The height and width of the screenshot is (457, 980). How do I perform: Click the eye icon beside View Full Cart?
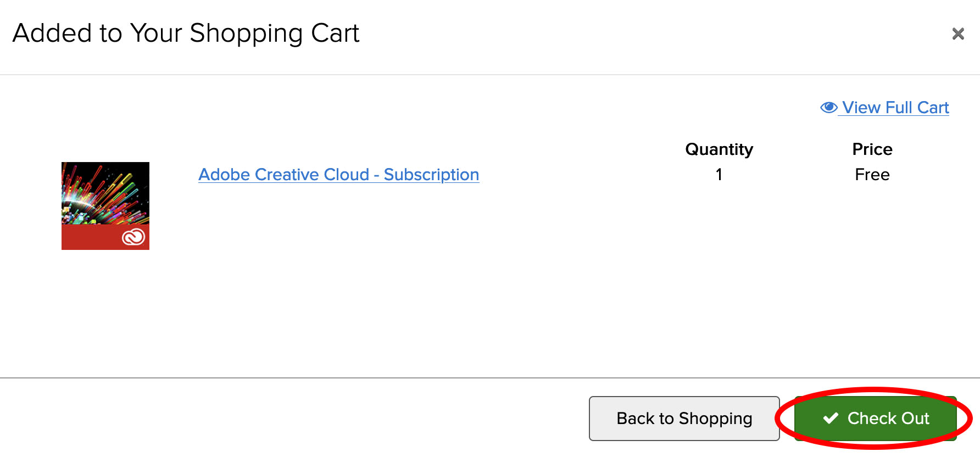[828, 107]
